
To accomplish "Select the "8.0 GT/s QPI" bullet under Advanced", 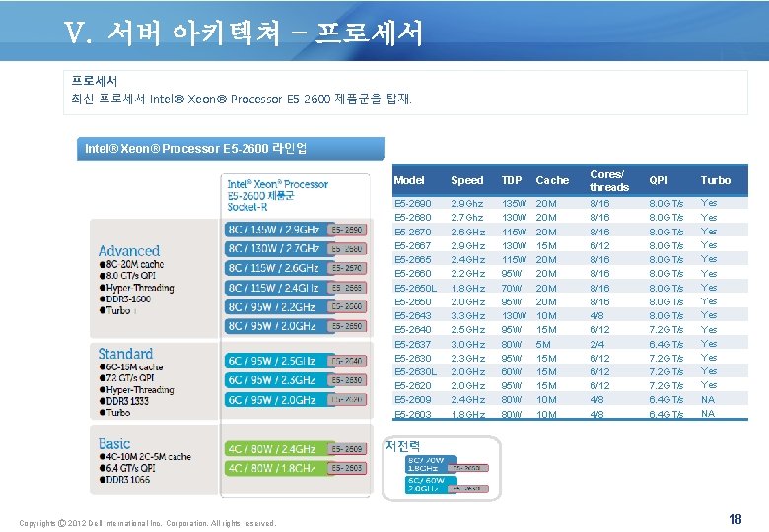I will point(127,275).
